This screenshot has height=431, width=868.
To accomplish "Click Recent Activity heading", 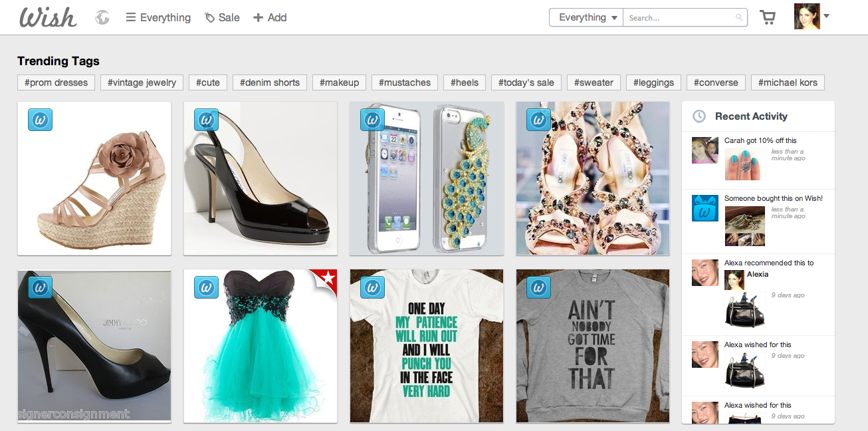I will pos(751,116).
